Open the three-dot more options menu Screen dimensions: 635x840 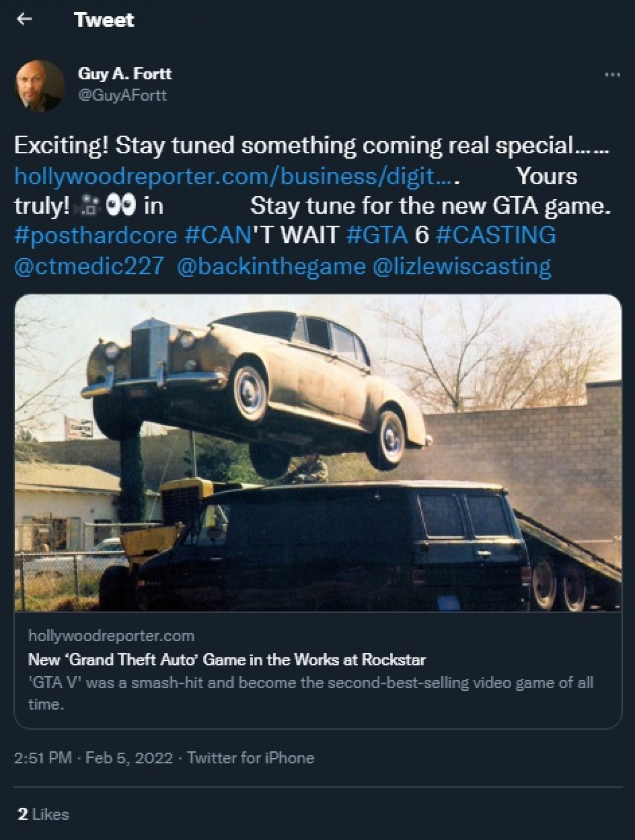pos(612,75)
